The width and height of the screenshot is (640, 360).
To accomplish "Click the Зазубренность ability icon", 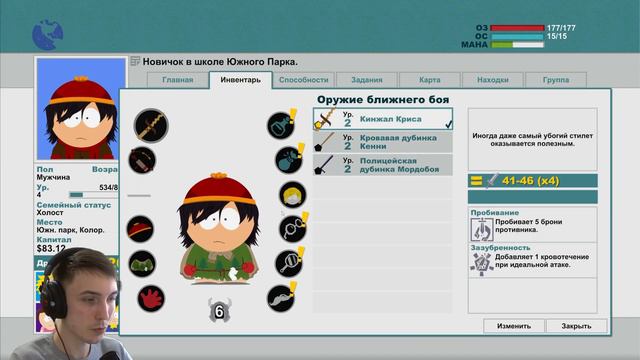I will click(482, 264).
